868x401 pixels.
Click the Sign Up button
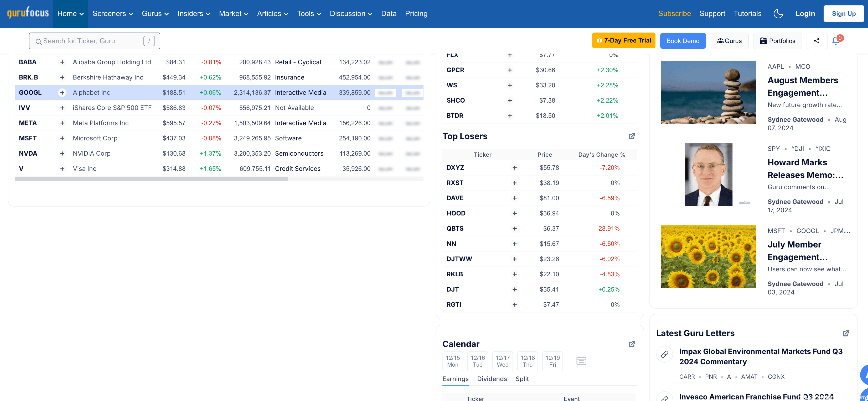[x=843, y=13]
